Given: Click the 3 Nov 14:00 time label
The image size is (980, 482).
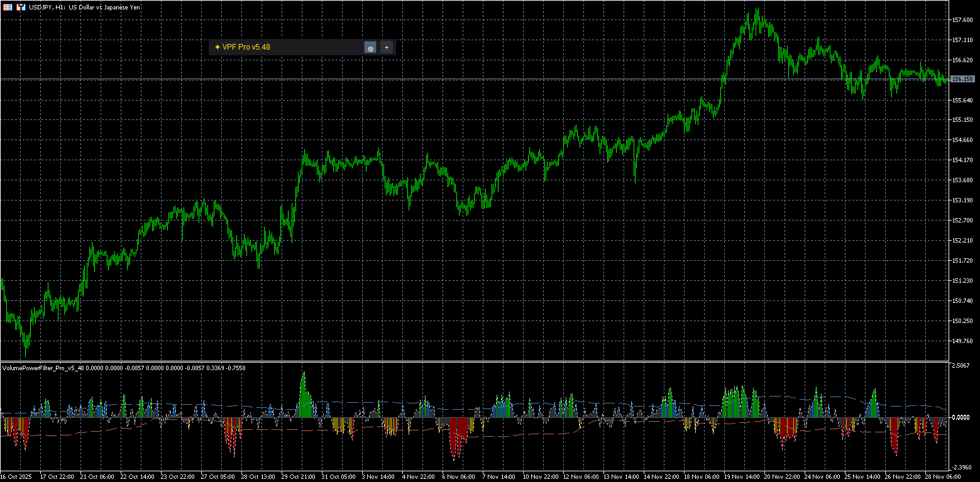Looking at the screenshot, I should (x=378, y=477).
